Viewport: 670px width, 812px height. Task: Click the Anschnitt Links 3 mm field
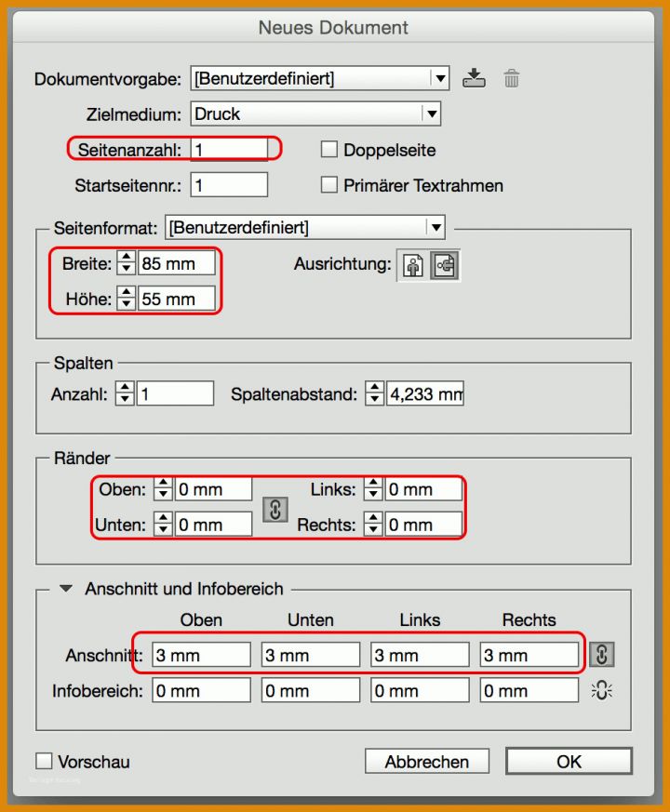[420, 655]
